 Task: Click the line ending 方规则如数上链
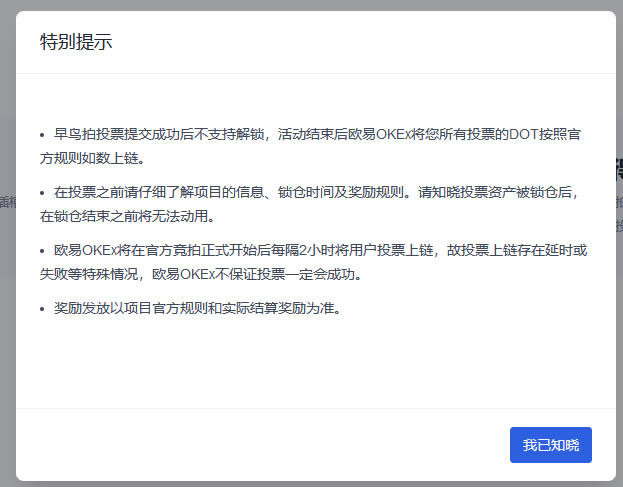pos(92,158)
